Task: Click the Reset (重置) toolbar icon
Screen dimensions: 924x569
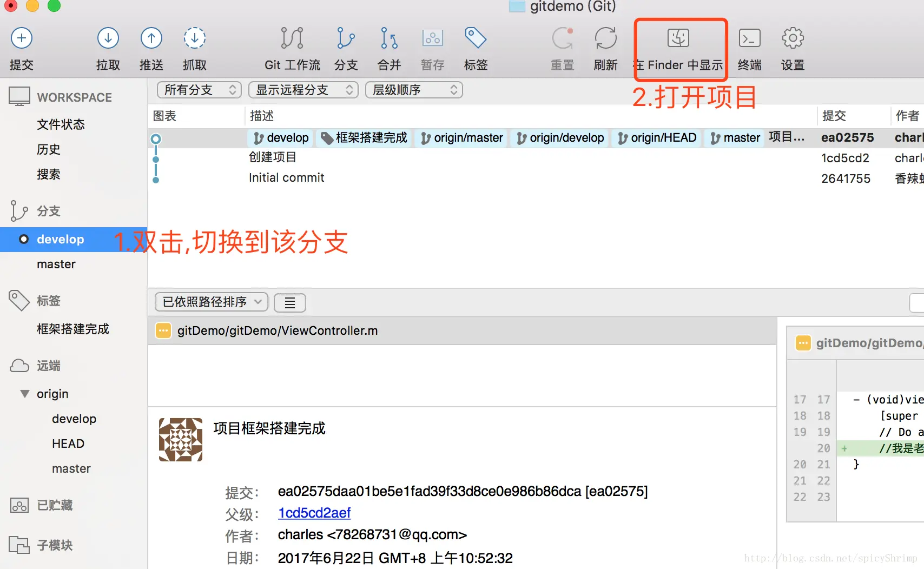Action: click(563, 38)
